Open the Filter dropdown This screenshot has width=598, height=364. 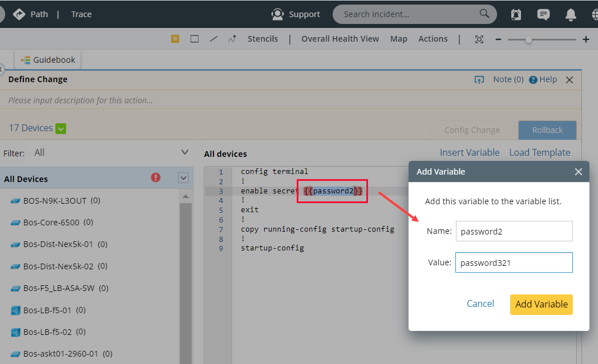[x=184, y=152]
